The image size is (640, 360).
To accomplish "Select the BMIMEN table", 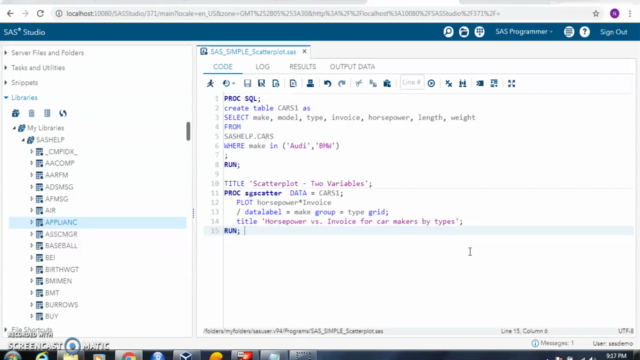I will pyautogui.click(x=58, y=281).
